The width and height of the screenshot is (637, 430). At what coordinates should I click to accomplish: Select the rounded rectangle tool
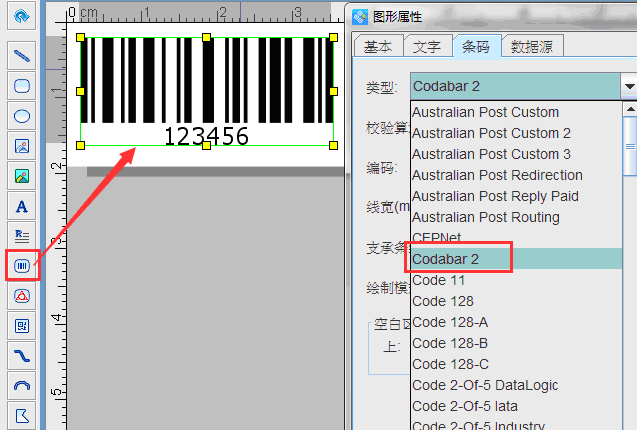22,86
